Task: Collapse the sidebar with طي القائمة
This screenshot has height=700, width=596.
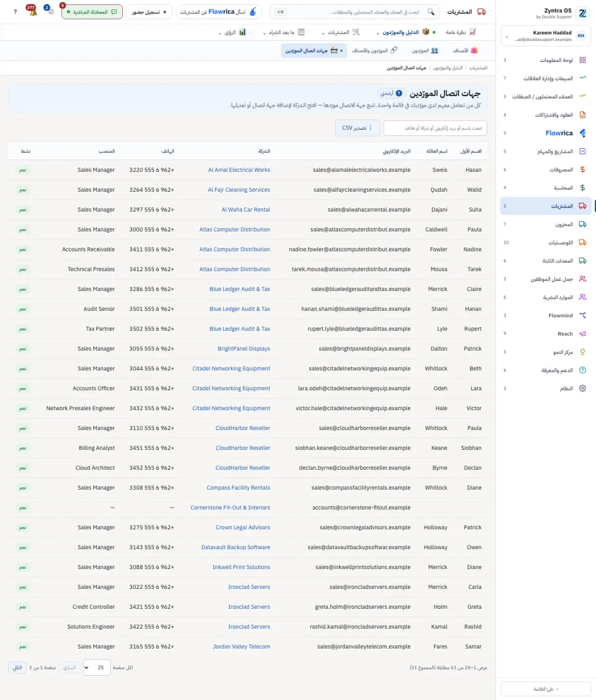Action: pos(546,689)
